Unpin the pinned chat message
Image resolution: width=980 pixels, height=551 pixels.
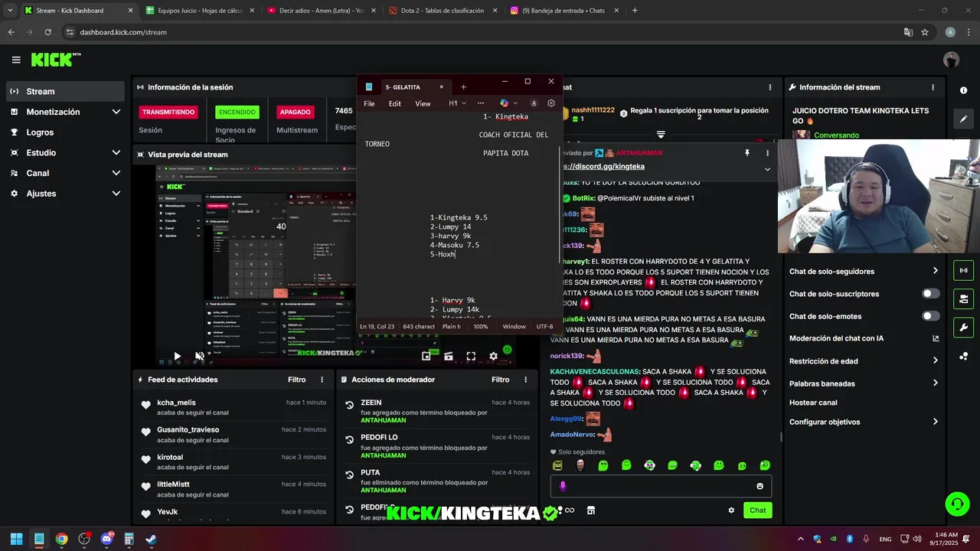(747, 153)
